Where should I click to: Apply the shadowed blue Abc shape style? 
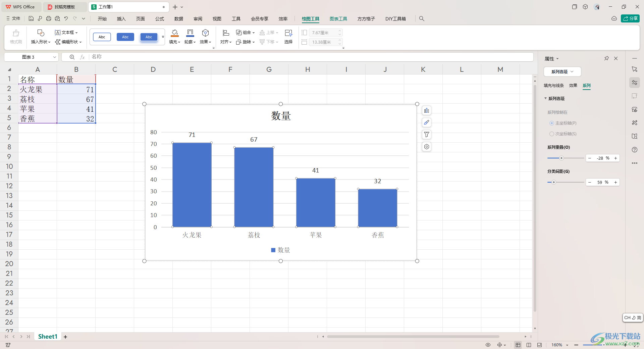[149, 37]
